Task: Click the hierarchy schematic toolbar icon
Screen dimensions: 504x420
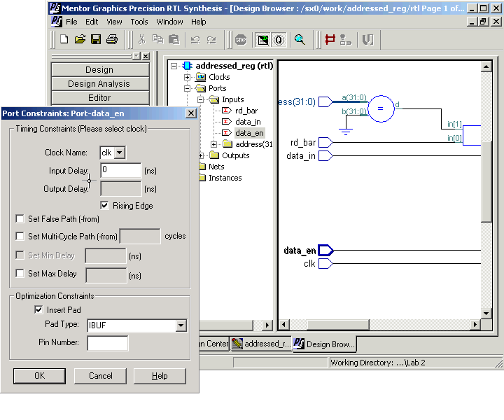Action: click(x=346, y=40)
